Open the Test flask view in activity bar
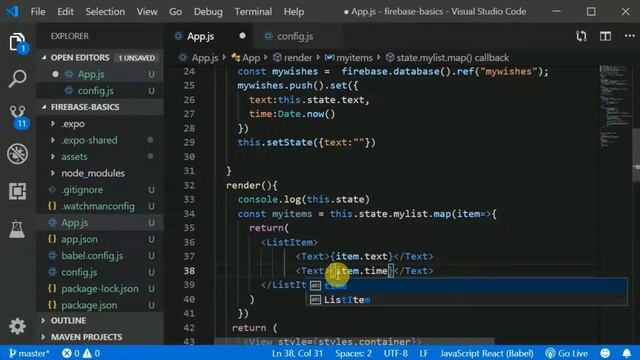Image resolution: width=640 pixels, height=360 pixels. click(x=17, y=229)
